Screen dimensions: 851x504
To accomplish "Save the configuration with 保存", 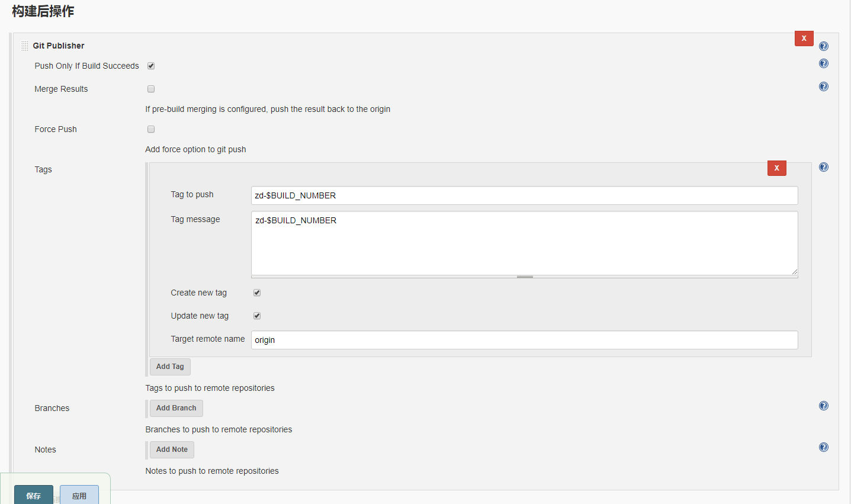I will [34, 496].
